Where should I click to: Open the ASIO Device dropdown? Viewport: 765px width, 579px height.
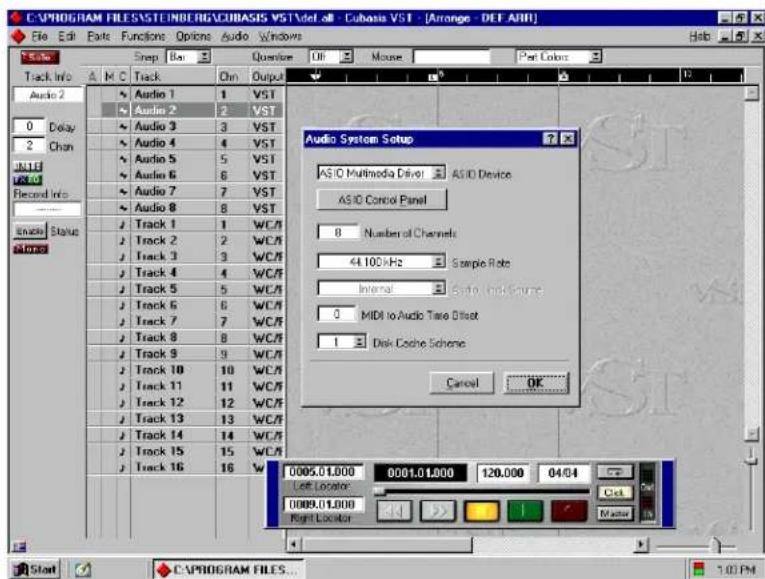439,173
